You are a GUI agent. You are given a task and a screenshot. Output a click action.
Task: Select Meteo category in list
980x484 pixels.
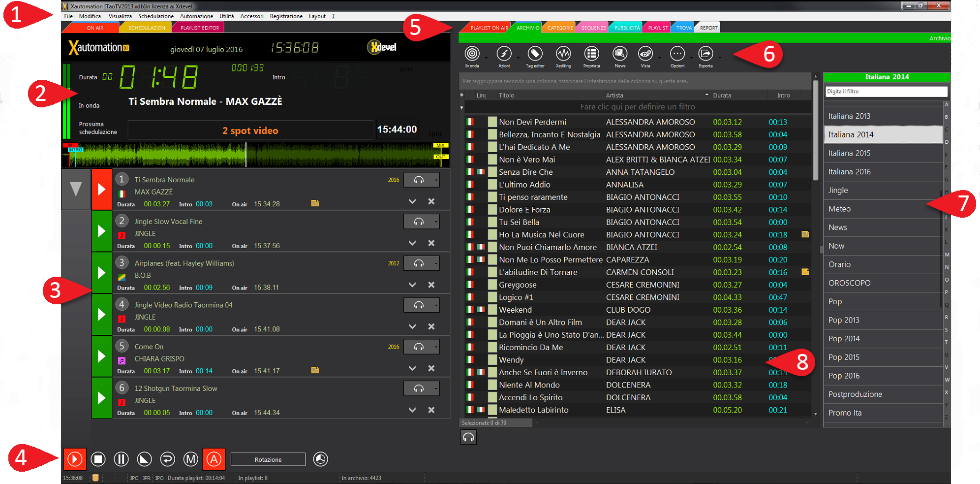tap(883, 209)
